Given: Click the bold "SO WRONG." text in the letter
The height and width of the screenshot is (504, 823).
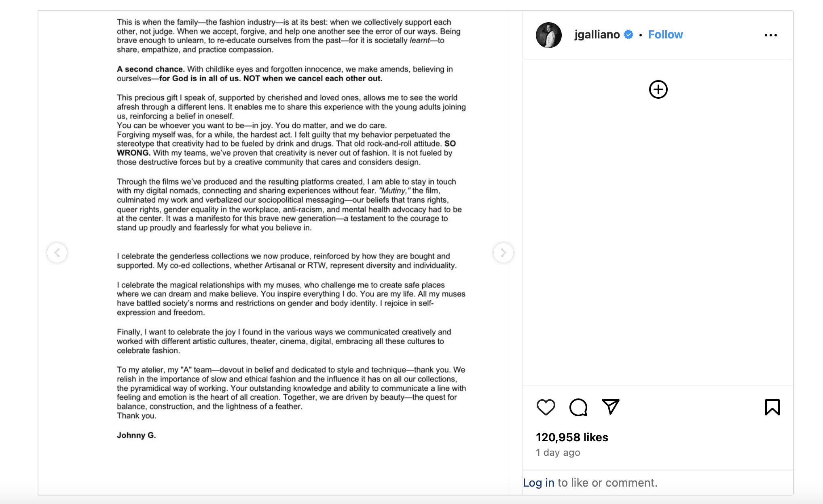Looking at the screenshot, I should pyautogui.click(x=133, y=153).
